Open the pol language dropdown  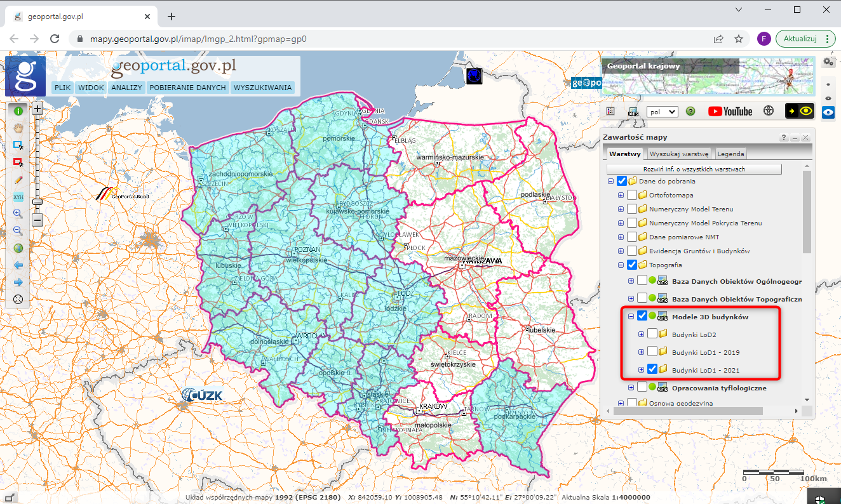click(x=662, y=111)
